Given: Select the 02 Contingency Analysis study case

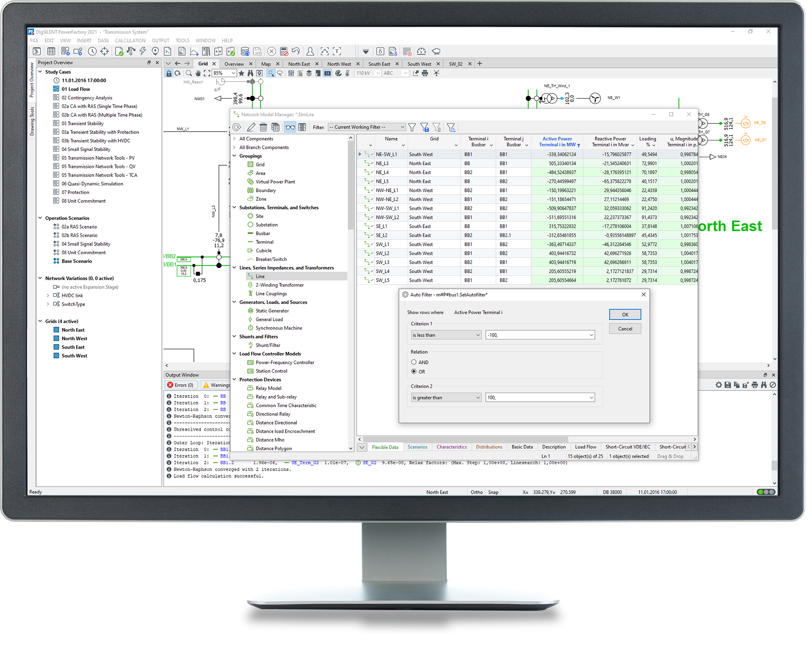Looking at the screenshot, I should pos(87,98).
